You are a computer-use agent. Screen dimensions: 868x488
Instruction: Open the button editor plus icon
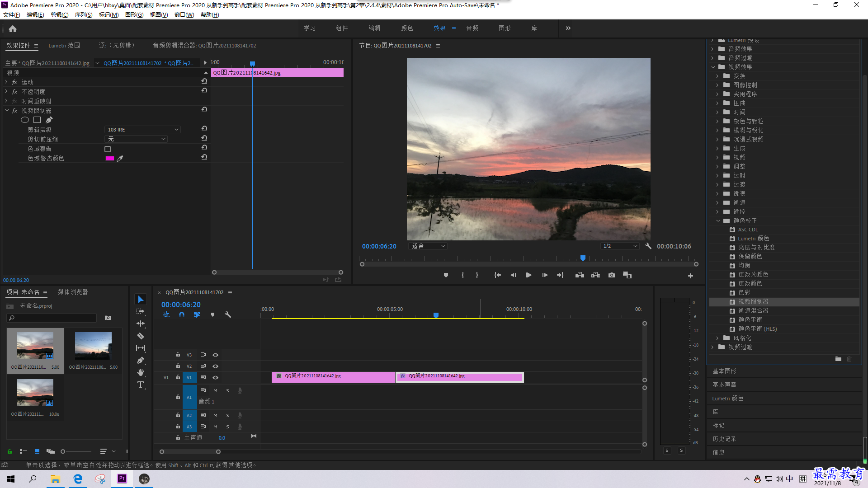coord(690,276)
